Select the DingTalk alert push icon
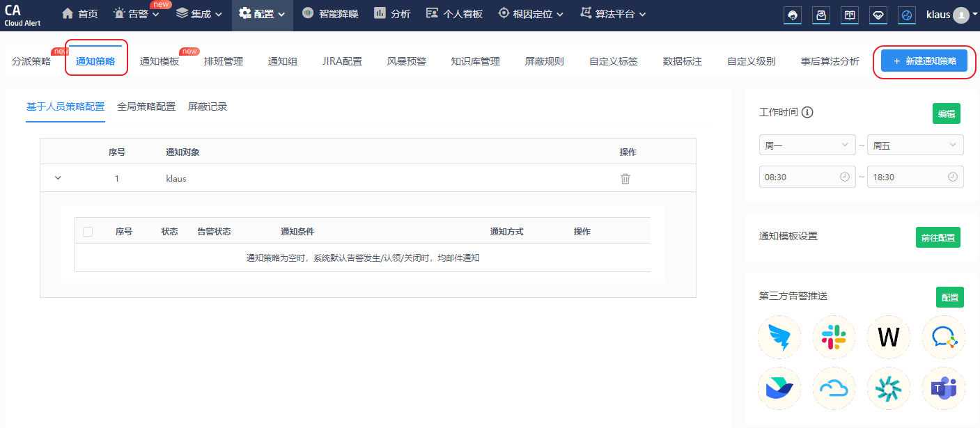Image resolution: width=980 pixels, height=428 pixels. 779,338
